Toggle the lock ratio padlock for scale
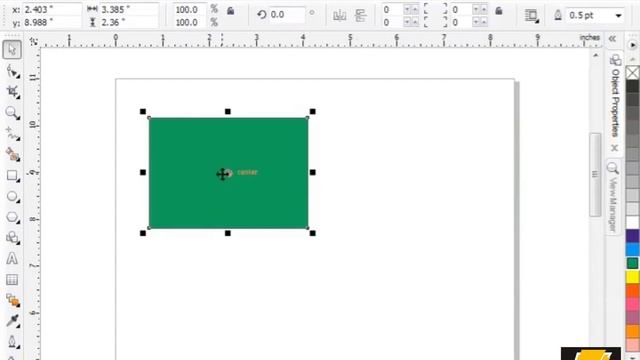Viewport: 640px width, 360px height. coord(231,11)
